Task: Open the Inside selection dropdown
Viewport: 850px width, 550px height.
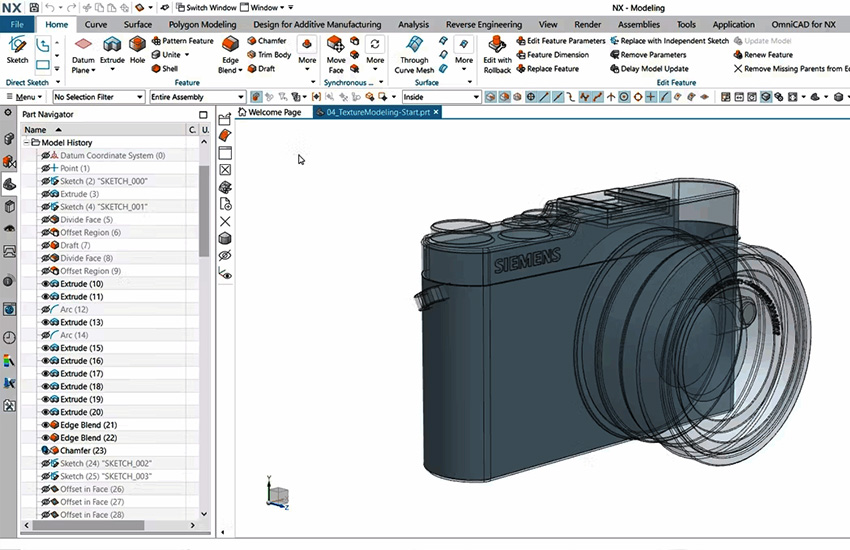Action: tap(441, 97)
